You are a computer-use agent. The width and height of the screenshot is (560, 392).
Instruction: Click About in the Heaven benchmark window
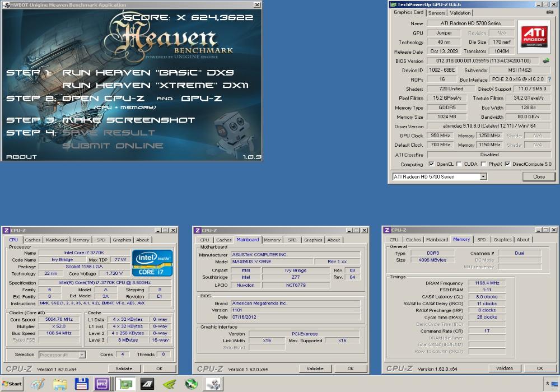click(x=21, y=157)
